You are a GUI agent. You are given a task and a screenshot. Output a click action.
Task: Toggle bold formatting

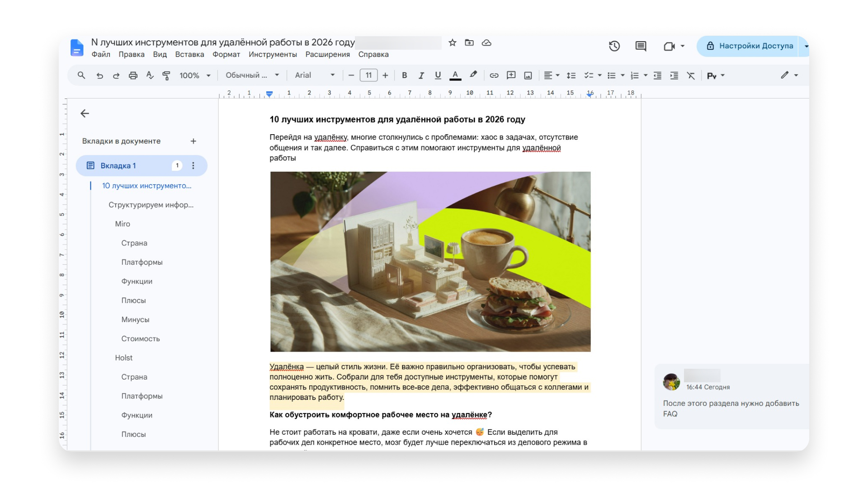point(404,75)
